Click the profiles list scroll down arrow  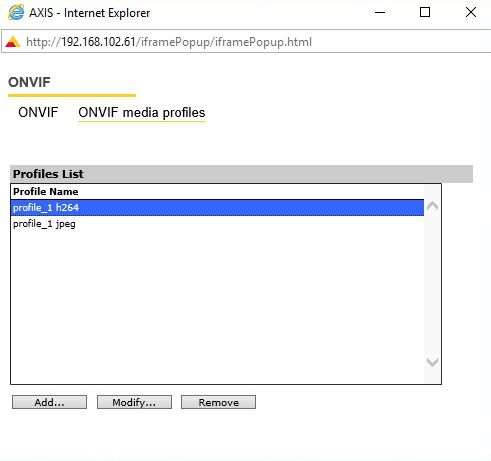[x=432, y=362]
